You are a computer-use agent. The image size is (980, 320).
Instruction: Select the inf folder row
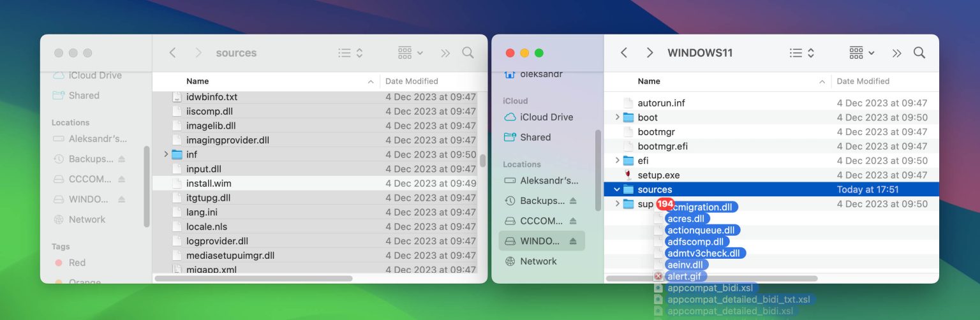[315, 154]
